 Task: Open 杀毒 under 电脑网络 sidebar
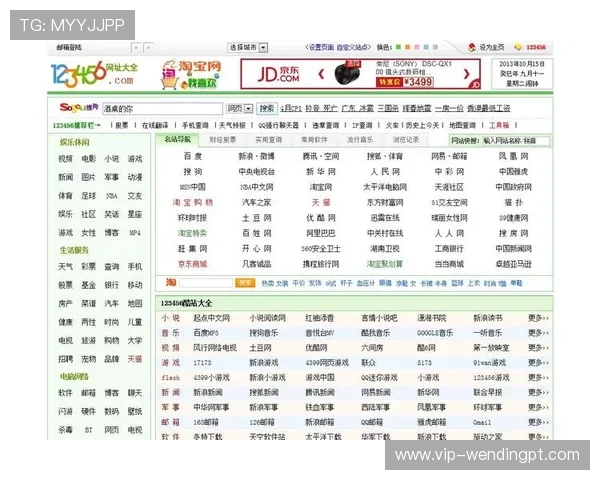coord(65,430)
